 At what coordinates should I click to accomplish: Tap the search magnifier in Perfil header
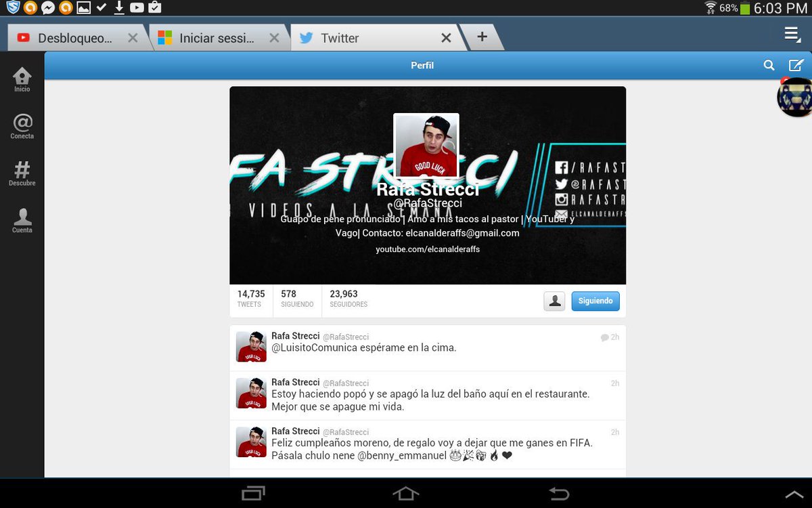(769, 66)
